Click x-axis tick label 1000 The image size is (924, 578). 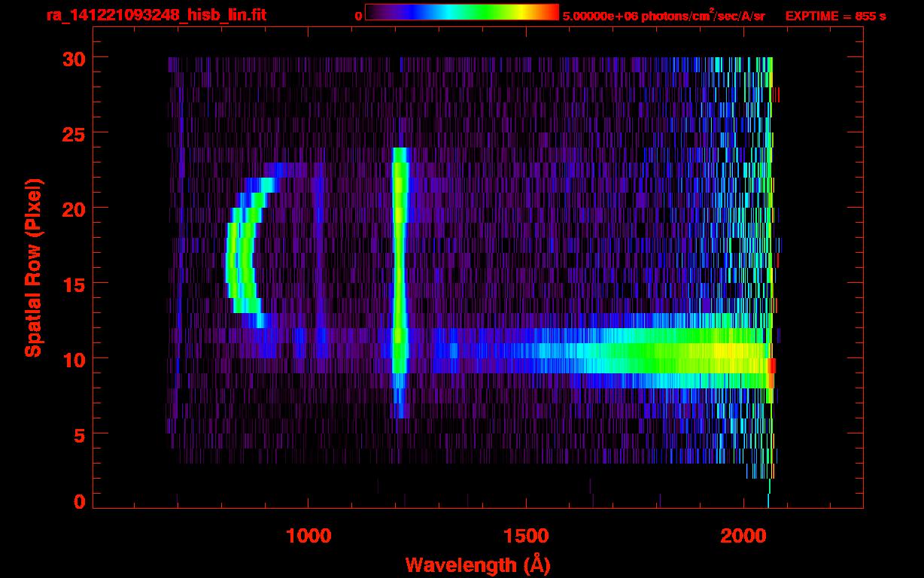point(309,536)
